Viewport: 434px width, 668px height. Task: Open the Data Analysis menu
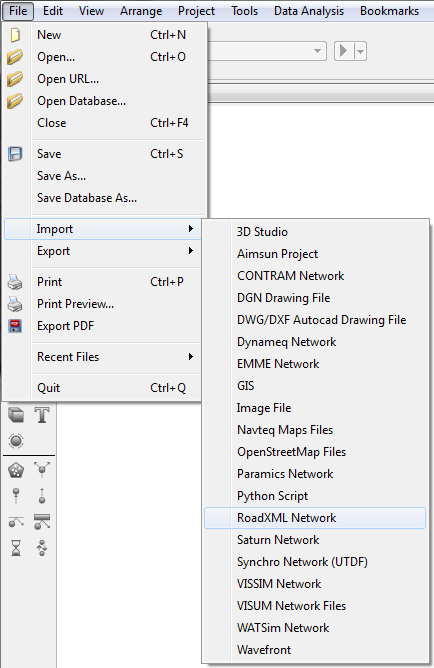(x=309, y=11)
